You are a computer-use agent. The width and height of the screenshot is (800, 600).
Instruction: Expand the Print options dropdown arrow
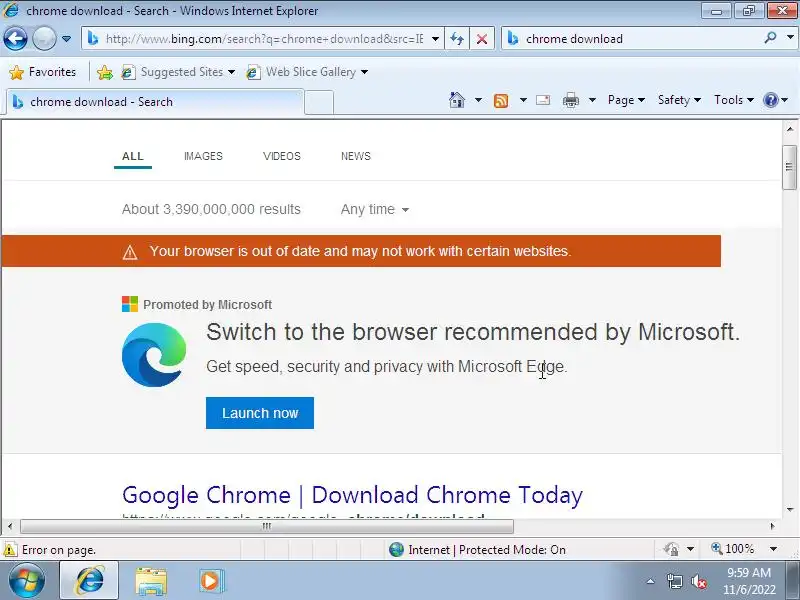click(x=592, y=100)
